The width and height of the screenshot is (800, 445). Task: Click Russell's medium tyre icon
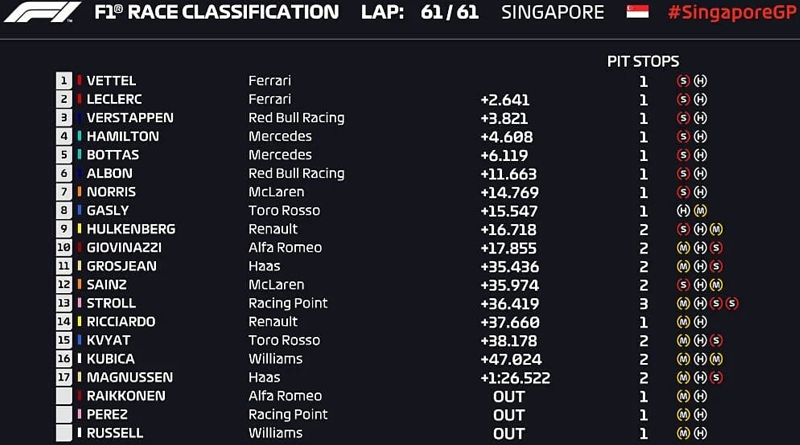pyautogui.click(x=683, y=433)
